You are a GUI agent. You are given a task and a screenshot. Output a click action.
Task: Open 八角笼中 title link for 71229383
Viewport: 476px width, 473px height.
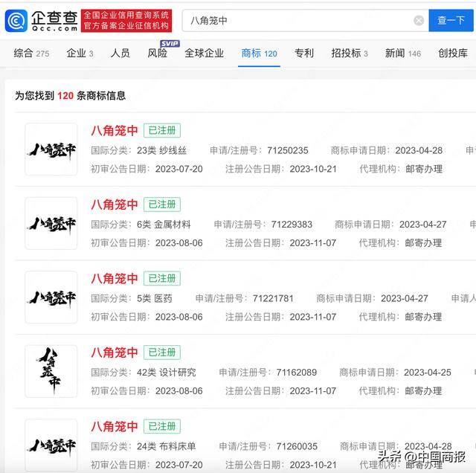(115, 205)
